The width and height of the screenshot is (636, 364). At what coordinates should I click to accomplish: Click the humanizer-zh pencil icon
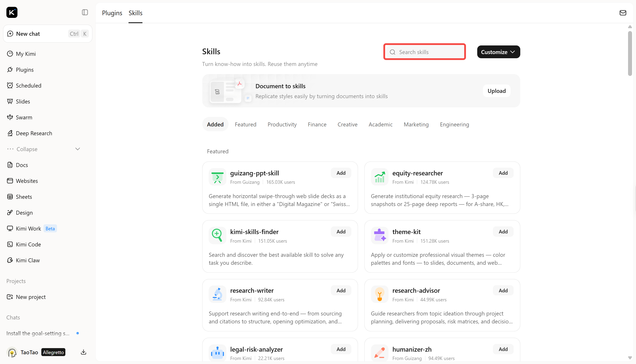[380, 353]
